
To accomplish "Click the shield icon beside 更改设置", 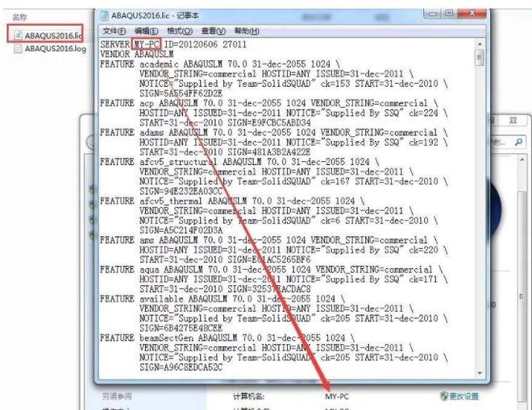I will pyautogui.click(x=444, y=396).
